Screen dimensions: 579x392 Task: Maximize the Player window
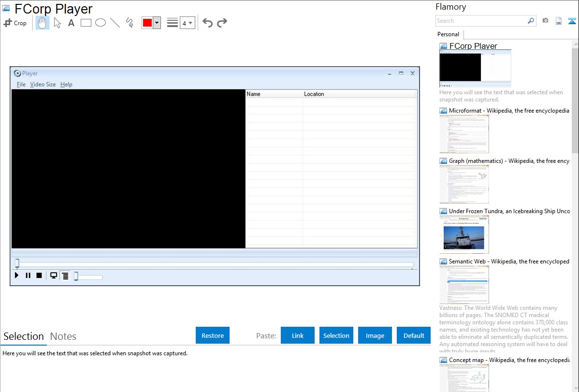click(x=401, y=73)
